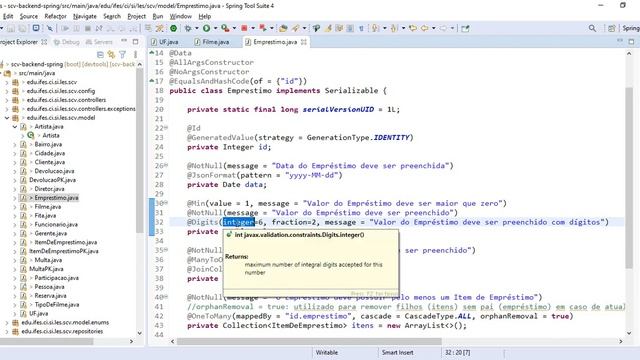Click the skip breakpoints cursor icon

pos(50,28)
